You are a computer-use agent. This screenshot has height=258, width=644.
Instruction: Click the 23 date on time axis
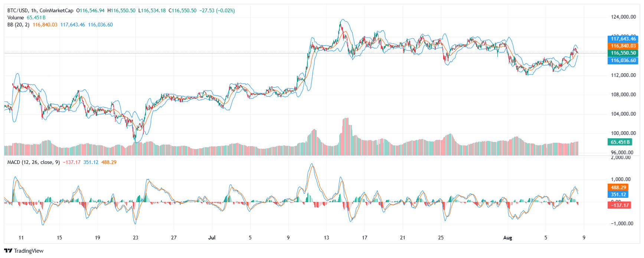click(135, 238)
